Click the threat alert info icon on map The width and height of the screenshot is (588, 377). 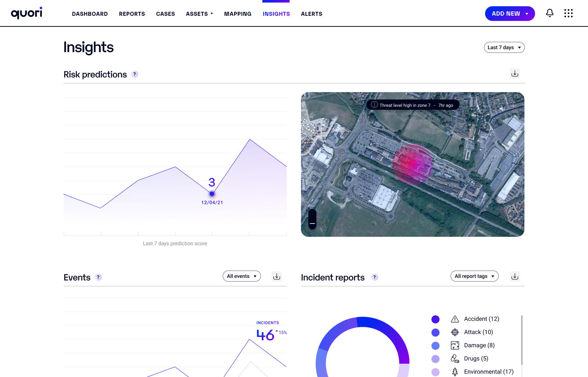[374, 105]
